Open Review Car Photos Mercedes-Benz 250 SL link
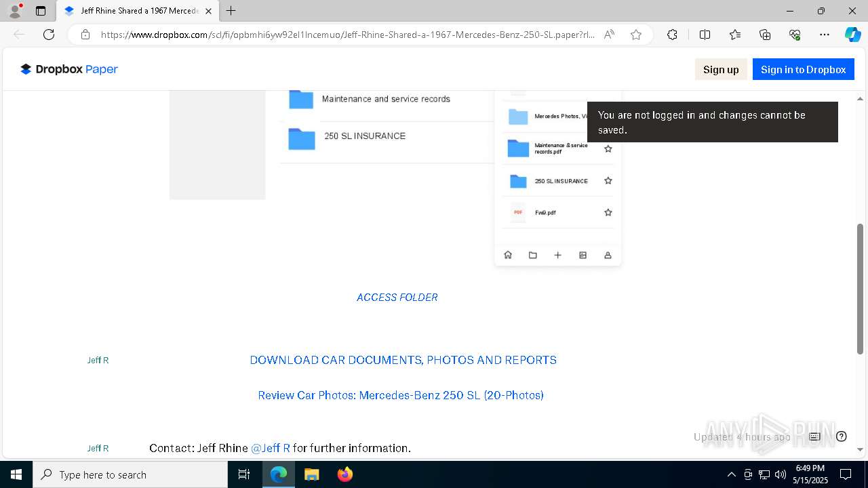Viewport: 868px width, 488px height. tap(401, 395)
